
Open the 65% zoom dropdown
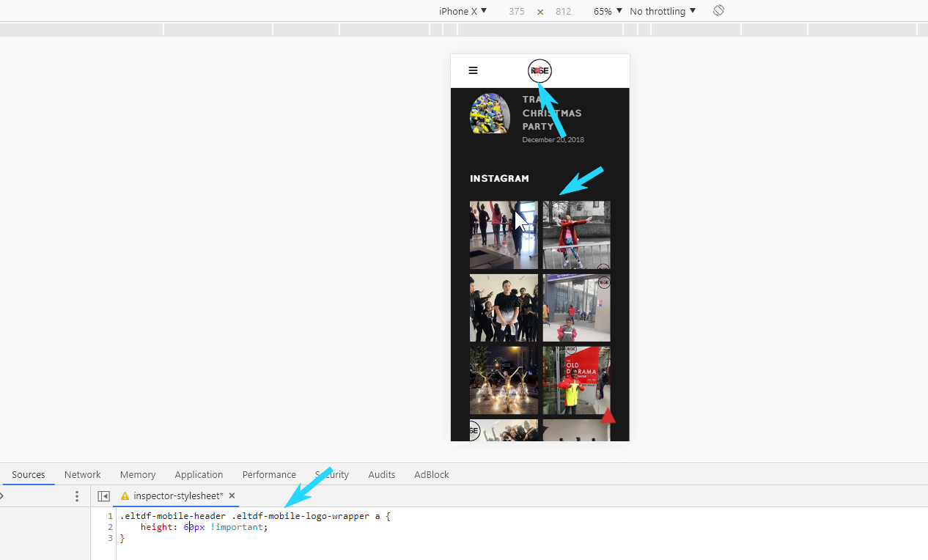pyautogui.click(x=608, y=11)
